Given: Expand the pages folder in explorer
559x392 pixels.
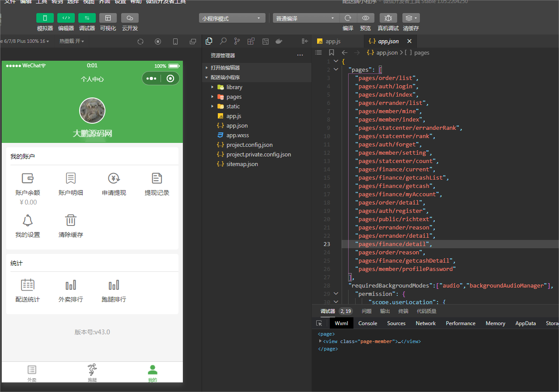Looking at the screenshot, I should point(234,97).
